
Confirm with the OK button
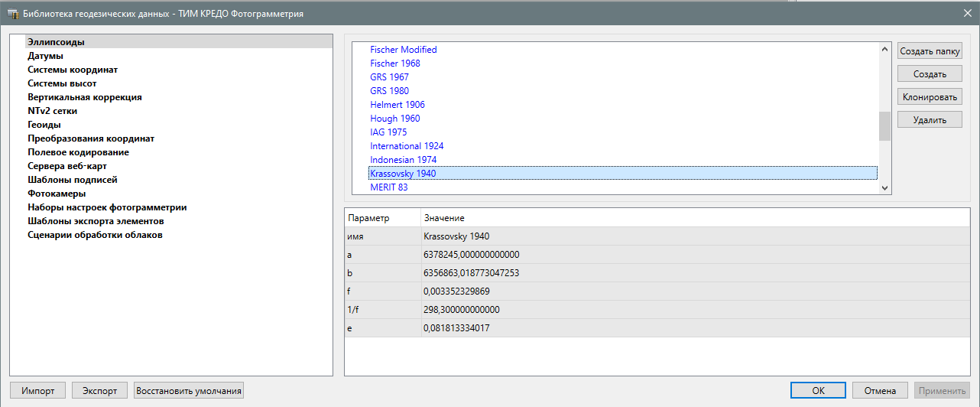click(818, 390)
